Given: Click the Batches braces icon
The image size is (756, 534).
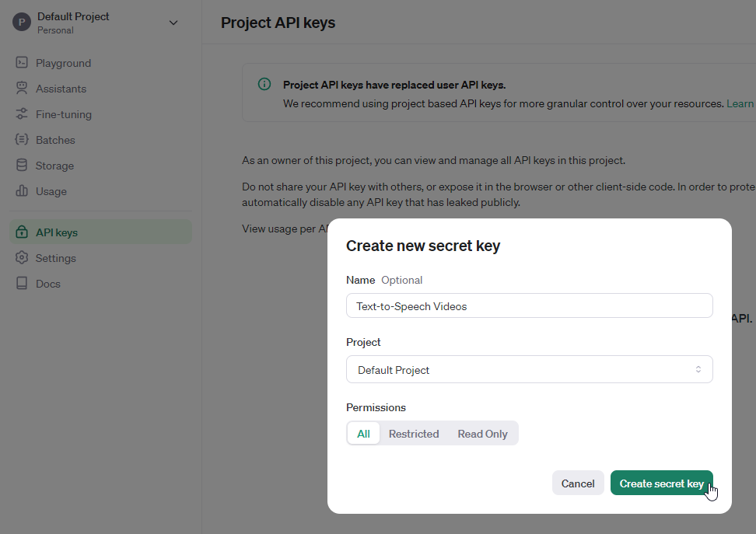Looking at the screenshot, I should [22, 140].
